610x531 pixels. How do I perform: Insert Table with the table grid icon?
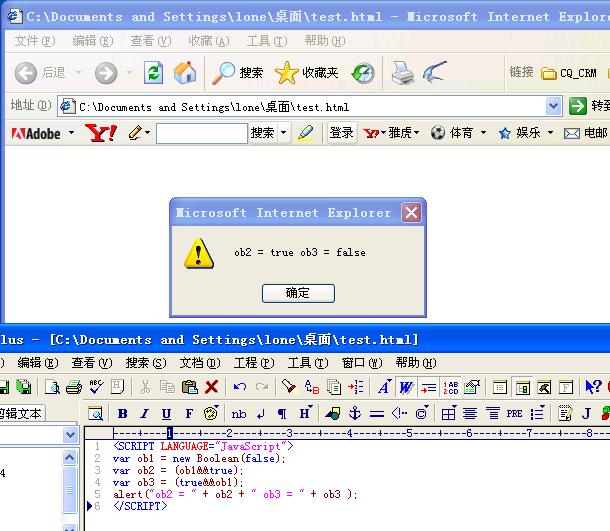[449, 414]
